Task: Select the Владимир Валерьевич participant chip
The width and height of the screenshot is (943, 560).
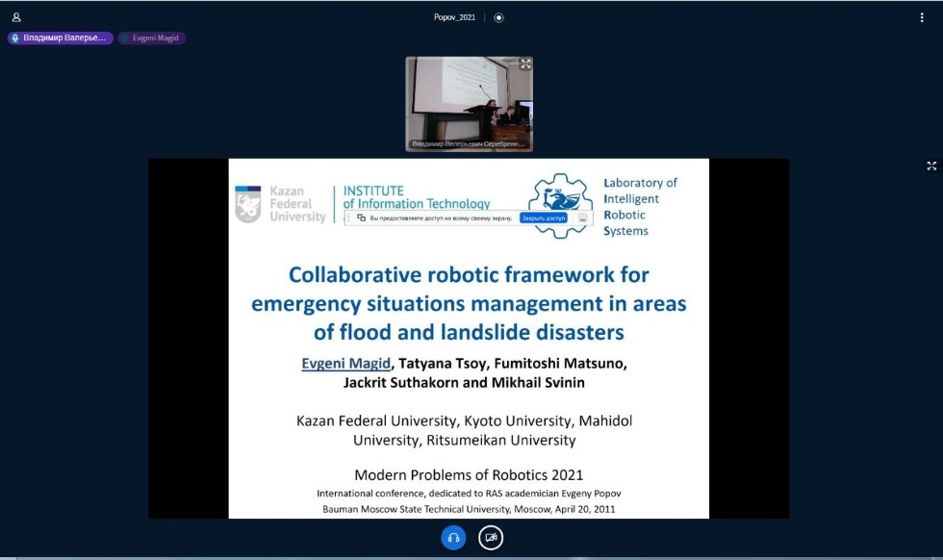Action: click(x=61, y=38)
